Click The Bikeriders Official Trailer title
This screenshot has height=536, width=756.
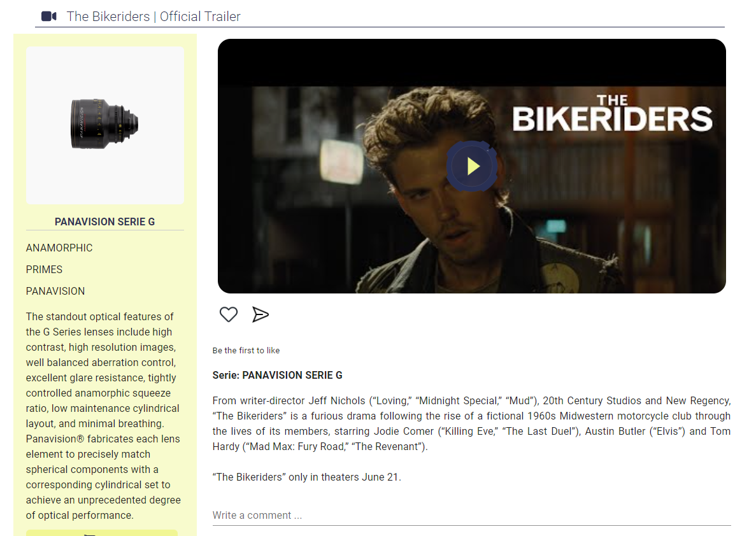(x=153, y=17)
